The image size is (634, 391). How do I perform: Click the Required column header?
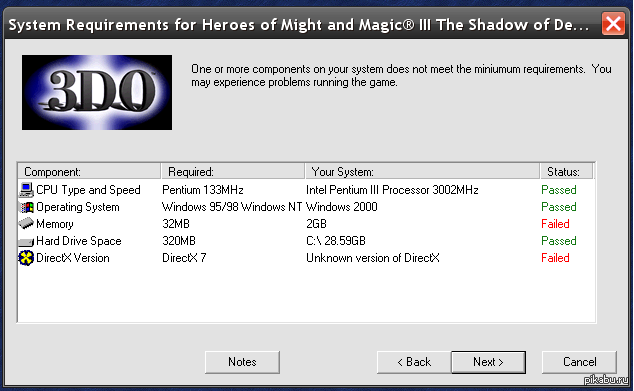(x=233, y=171)
